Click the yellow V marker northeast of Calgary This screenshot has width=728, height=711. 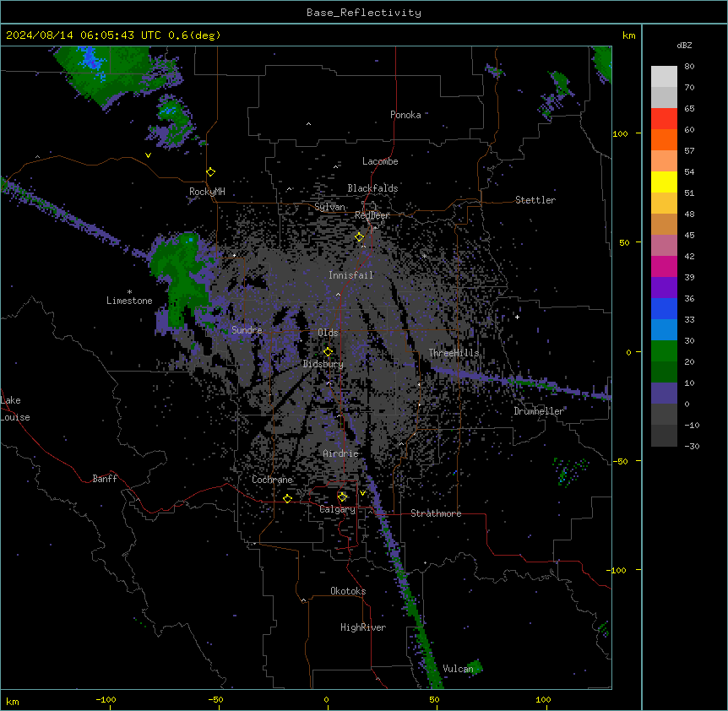[362, 493]
